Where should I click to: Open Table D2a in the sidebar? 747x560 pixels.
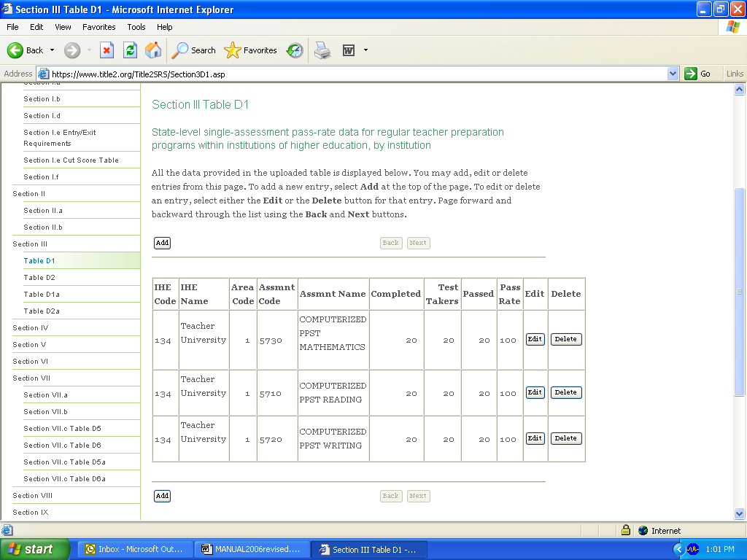click(42, 311)
